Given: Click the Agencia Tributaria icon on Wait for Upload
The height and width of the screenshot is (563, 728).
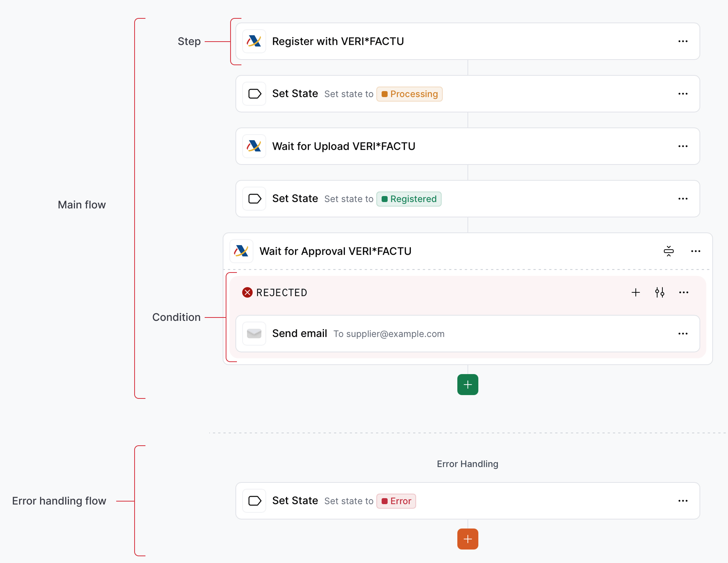Looking at the screenshot, I should 254,146.
